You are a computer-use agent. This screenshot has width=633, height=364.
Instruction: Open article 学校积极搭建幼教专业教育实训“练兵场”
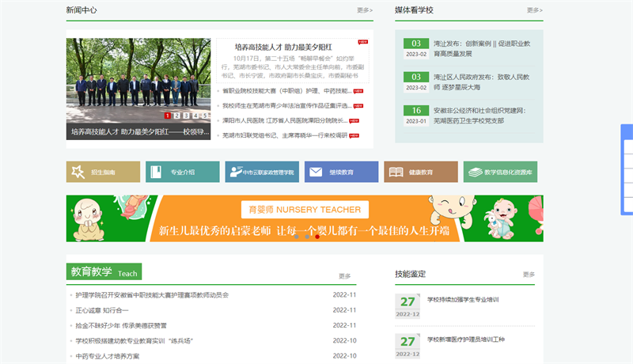pyautogui.click(x=134, y=341)
